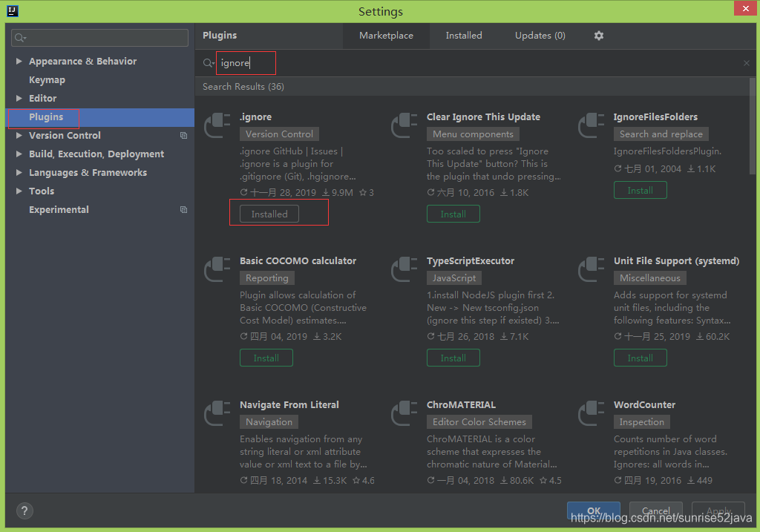This screenshot has width=760, height=532.
Task: Click the plugin list vertical scrollbar
Action: (753, 126)
